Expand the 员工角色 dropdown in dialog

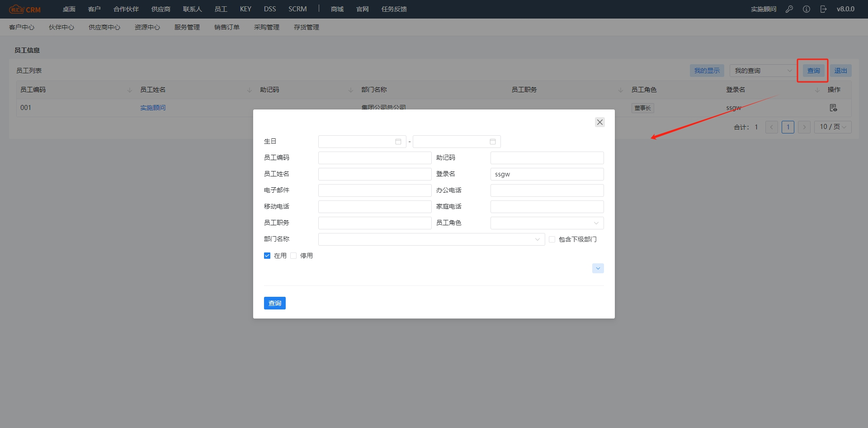coord(547,223)
